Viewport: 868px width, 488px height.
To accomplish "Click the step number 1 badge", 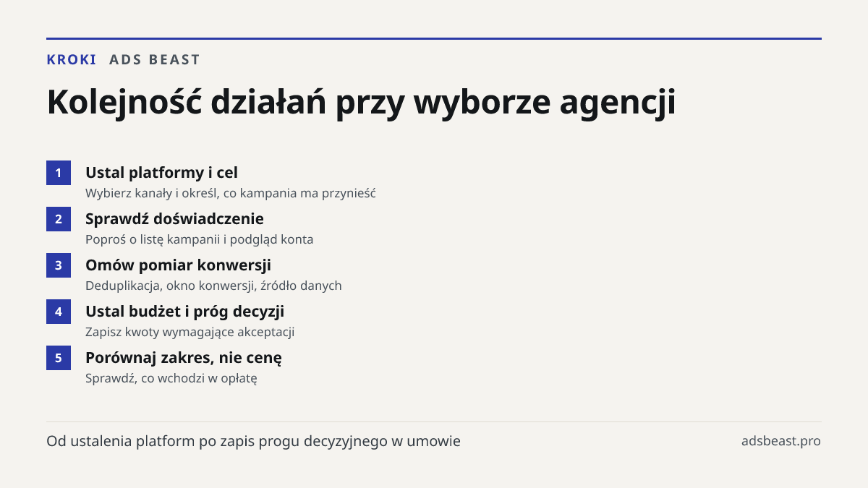I will 59,173.
